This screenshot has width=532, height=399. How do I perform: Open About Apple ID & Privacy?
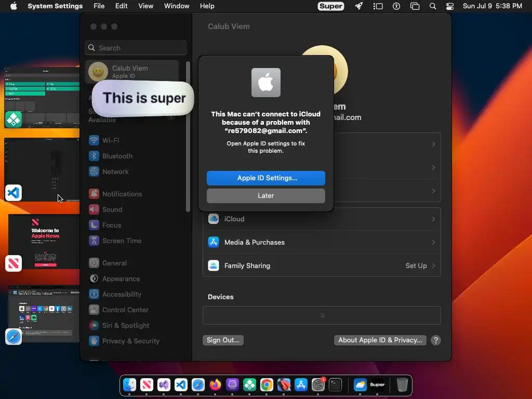[x=380, y=340]
